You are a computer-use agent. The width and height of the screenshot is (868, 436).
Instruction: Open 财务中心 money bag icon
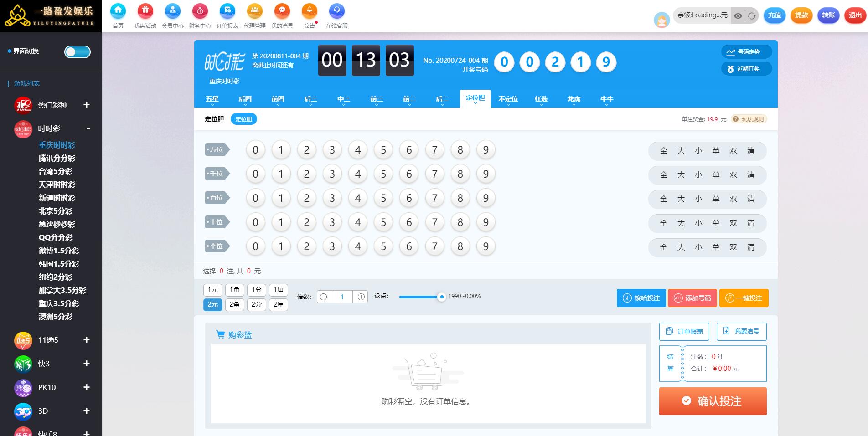[x=200, y=11]
